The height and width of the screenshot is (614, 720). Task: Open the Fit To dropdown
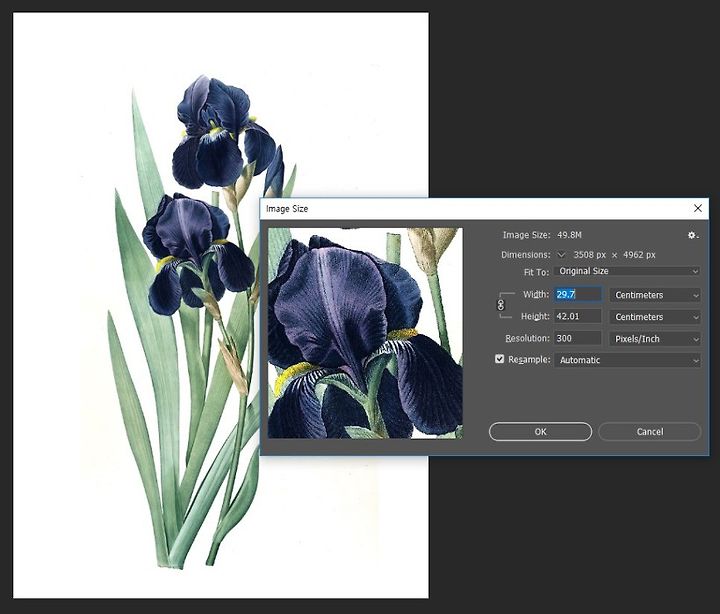click(627, 271)
